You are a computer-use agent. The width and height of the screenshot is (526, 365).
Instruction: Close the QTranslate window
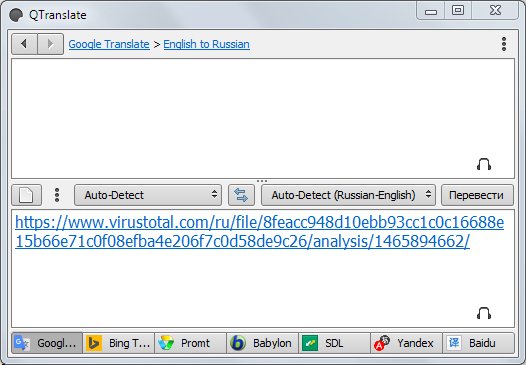(x=495, y=10)
